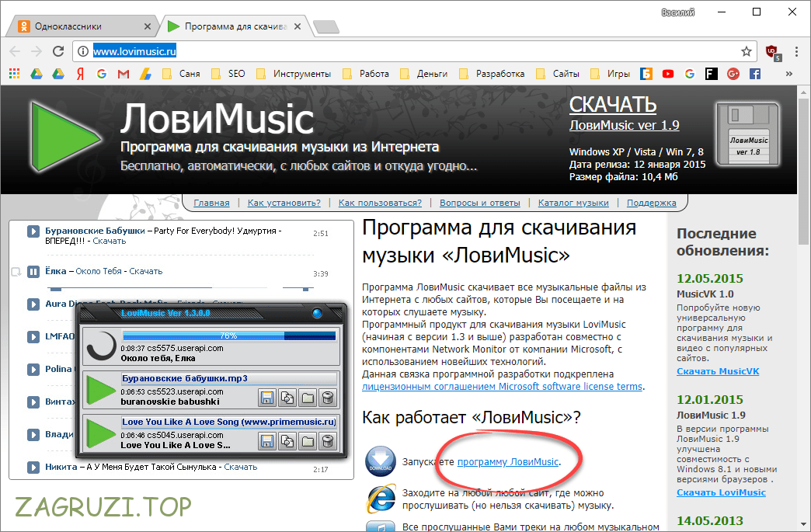Play Love You Like A Love Song in widget
The width and height of the screenshot is (811, 532).
pyautogui.click(x=100, y=433)
